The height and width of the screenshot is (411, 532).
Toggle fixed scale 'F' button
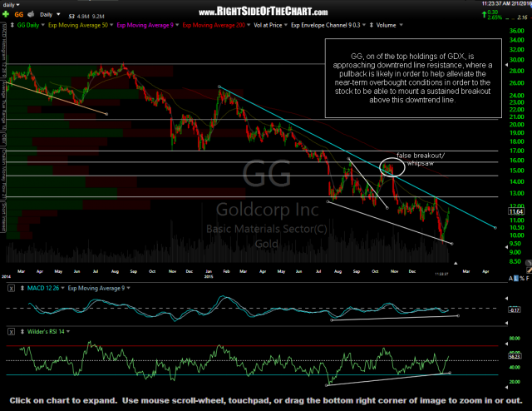(527, 279)
